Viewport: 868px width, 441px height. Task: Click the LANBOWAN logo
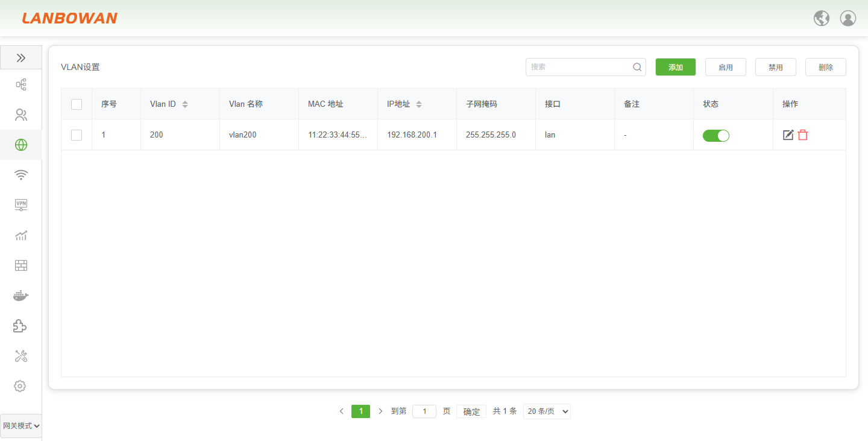click(70, 19)
